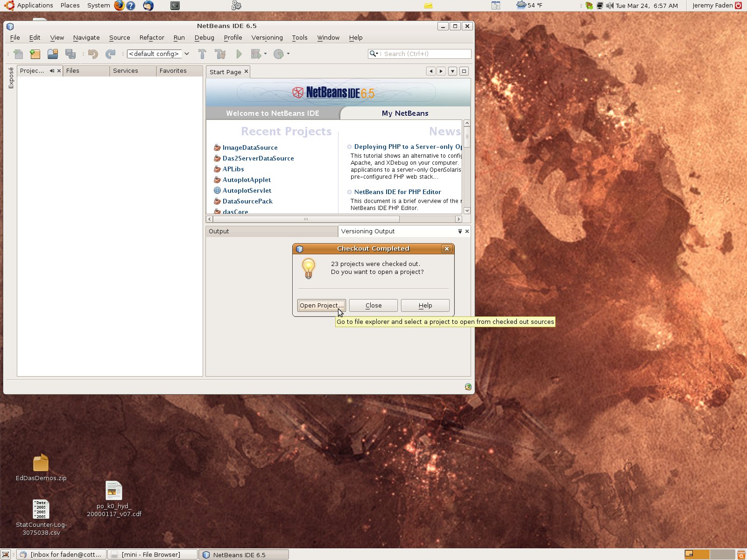Image resolution: width=747 pixels, height=560 pixels.
Task: Click the Undo toolbar icon
Action: (x=92, y=54)
